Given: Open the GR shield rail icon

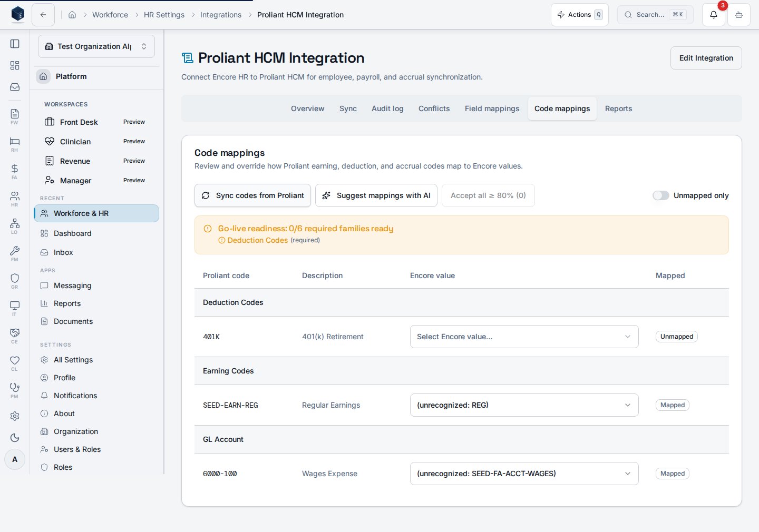Looking at the screenshot, I should (15, 281).
